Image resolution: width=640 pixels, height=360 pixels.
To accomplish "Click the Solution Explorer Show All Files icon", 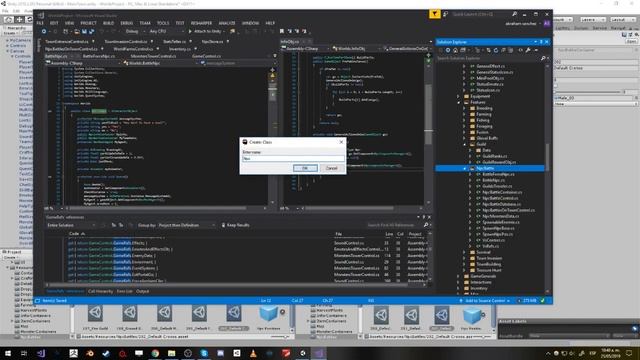I will pyautogui.click(x=511, y=50).
